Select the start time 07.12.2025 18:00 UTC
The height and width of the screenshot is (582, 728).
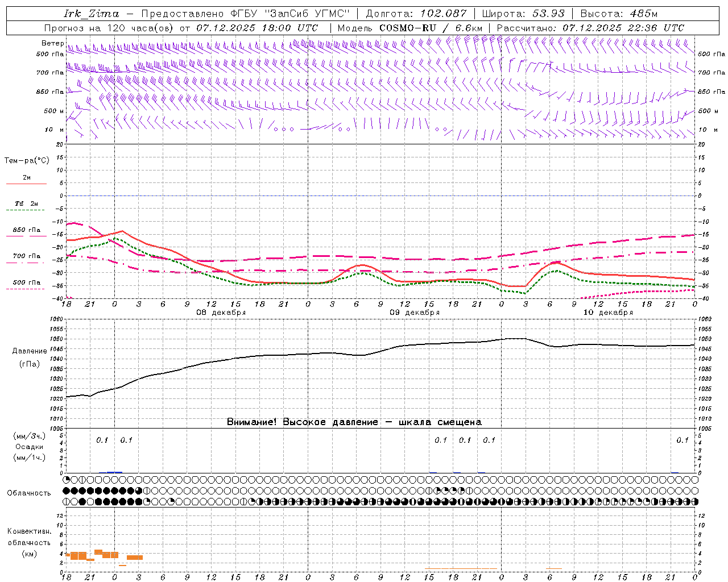point(257,28)
